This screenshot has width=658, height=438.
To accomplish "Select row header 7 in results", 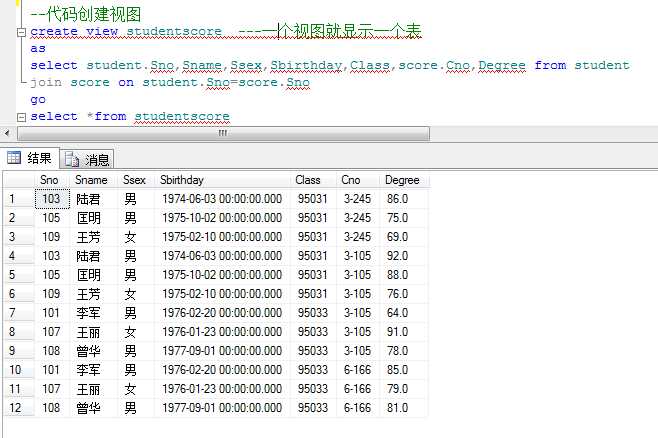I will click(19, 313).
